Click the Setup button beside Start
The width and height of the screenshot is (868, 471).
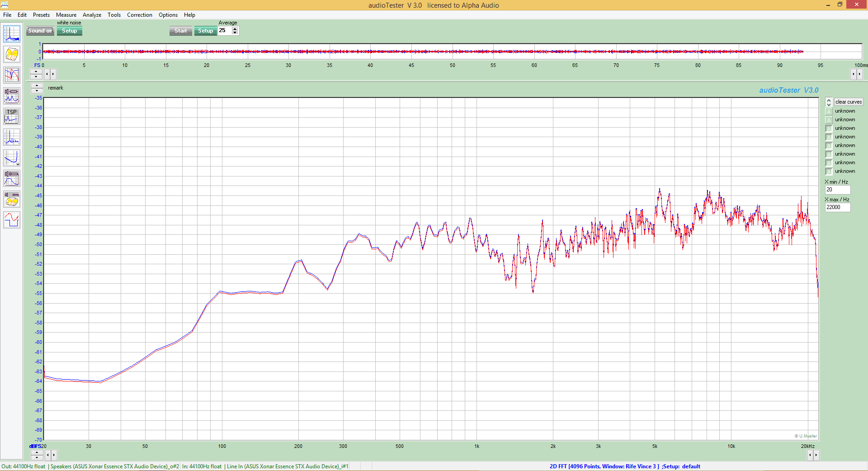(x=205, y=31)
